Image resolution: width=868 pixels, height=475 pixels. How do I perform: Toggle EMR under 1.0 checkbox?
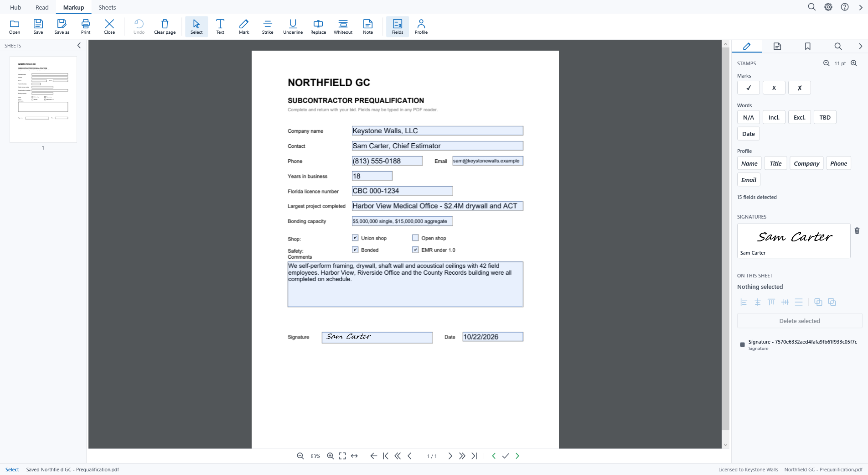(415, 250)
